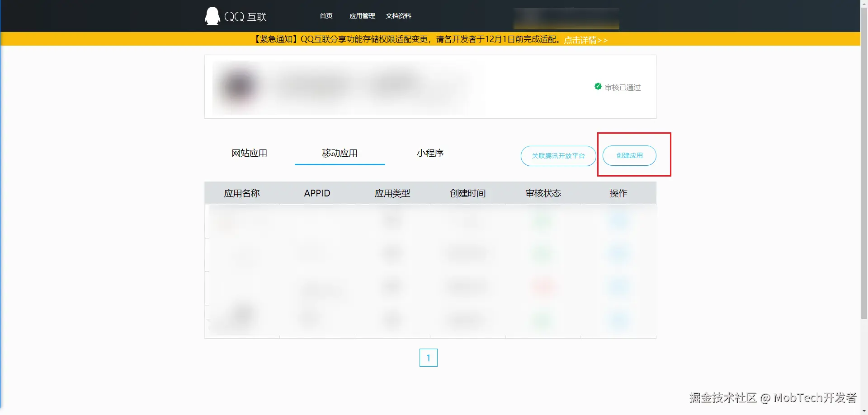Go to page 1 in pagination
868x415 pixels.
pos(429,358)
